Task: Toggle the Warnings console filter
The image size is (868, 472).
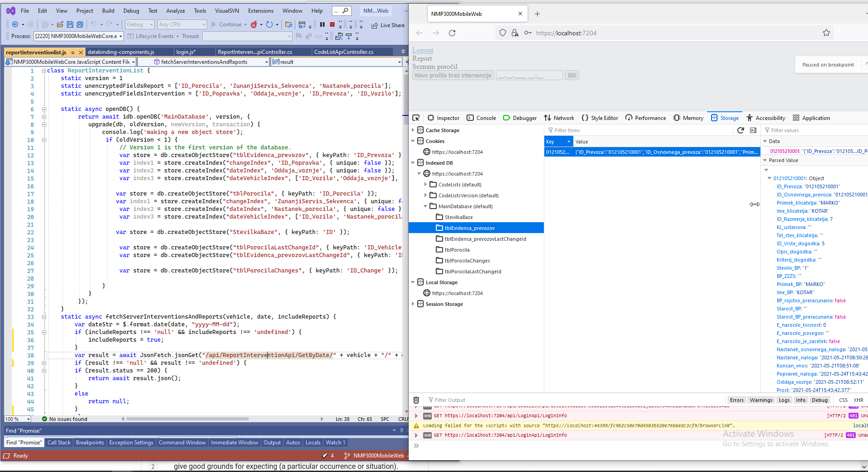Action: coord(761,400)
